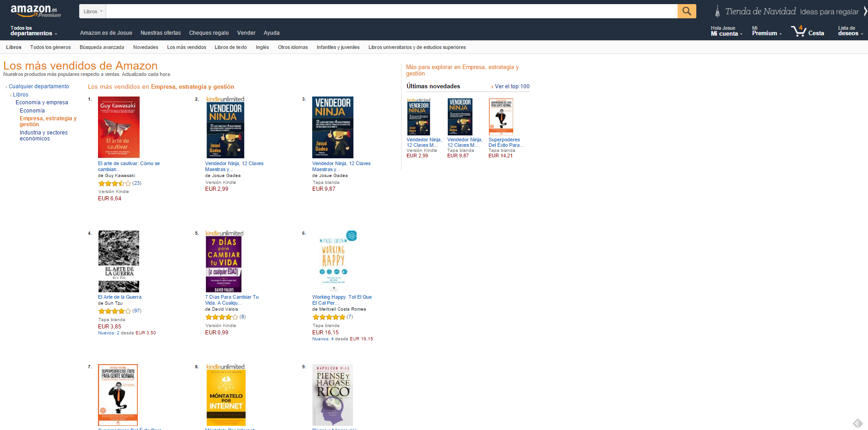This screenshot has height=430, width=868.
Task: Click the arrow next to Ideas para regalar
Action: [x=865, y=11]
